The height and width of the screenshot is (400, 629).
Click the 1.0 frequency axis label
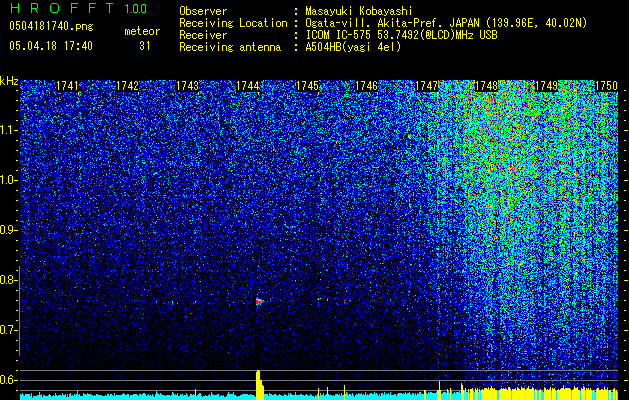point(9,180)
